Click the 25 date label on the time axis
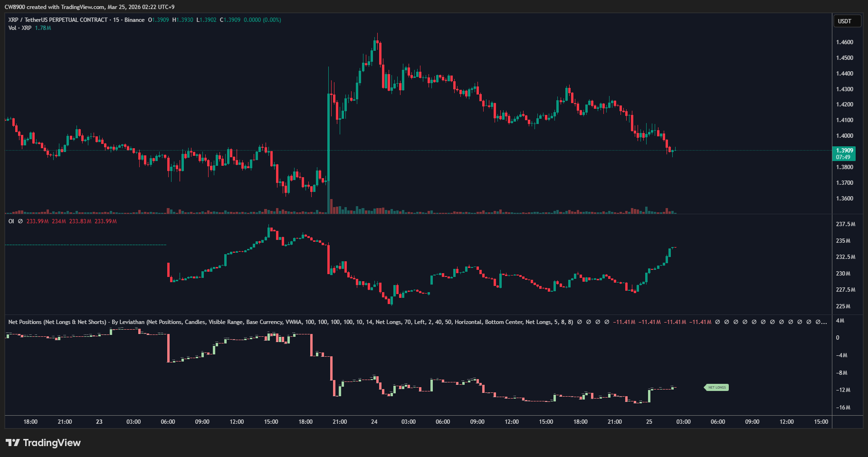This screenshot has height=457, width=868. click(649, 421)
